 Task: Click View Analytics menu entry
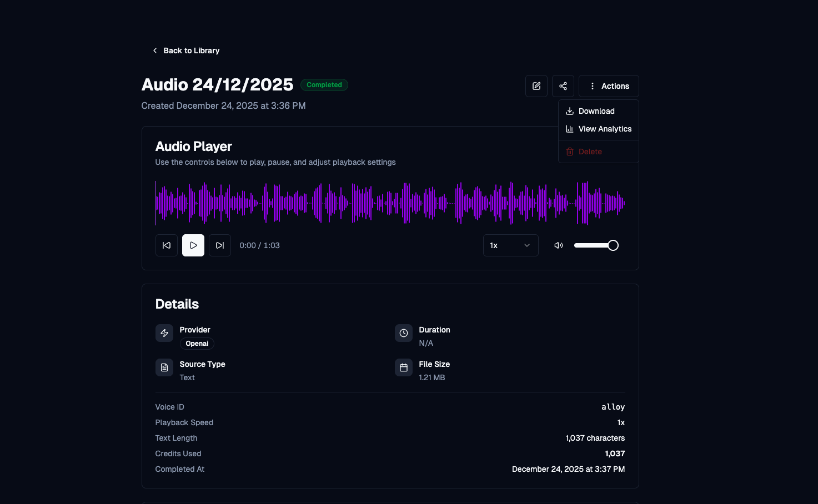pos(605,129)
